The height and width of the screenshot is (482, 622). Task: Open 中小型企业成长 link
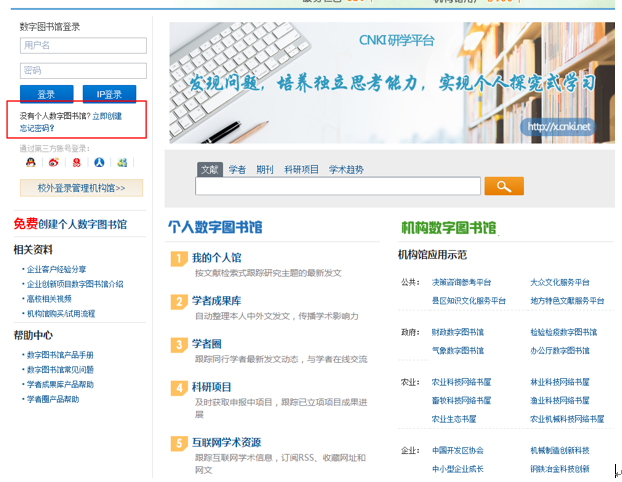(x=458, y=469)
